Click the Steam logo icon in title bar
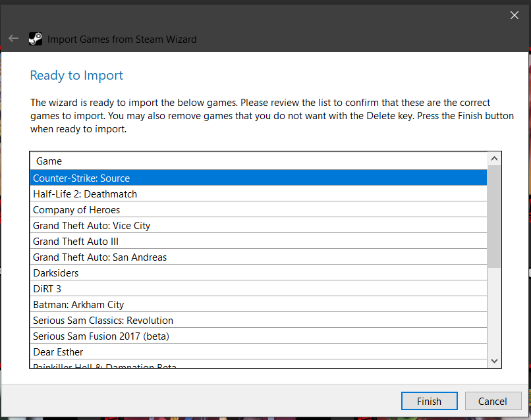Viewport: 531px width, 420px height. click(36, 39)
